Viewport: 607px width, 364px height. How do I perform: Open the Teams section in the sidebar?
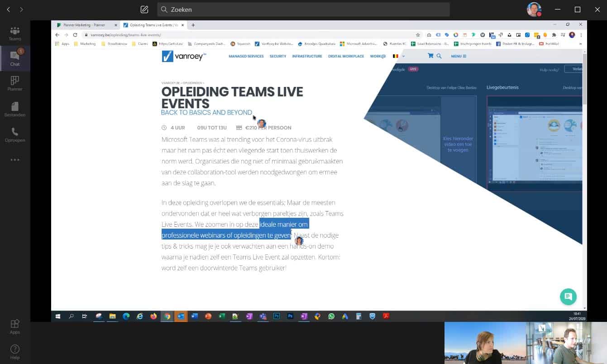15,34
